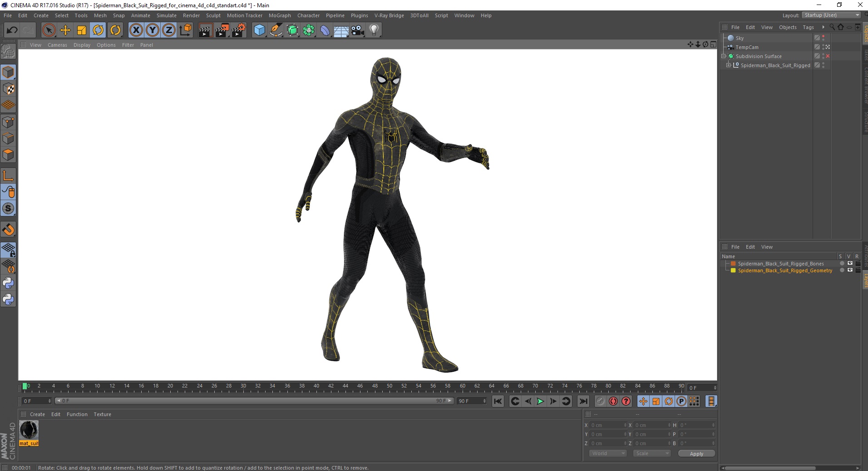Switch to Points mode
Viewport: 868px width, 471px height.
point(8,122)
